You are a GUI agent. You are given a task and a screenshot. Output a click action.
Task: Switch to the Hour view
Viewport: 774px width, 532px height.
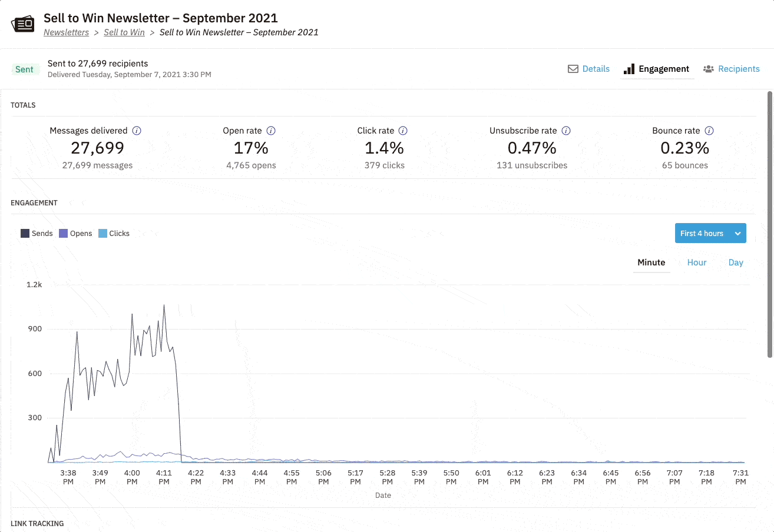click(696, 262)
